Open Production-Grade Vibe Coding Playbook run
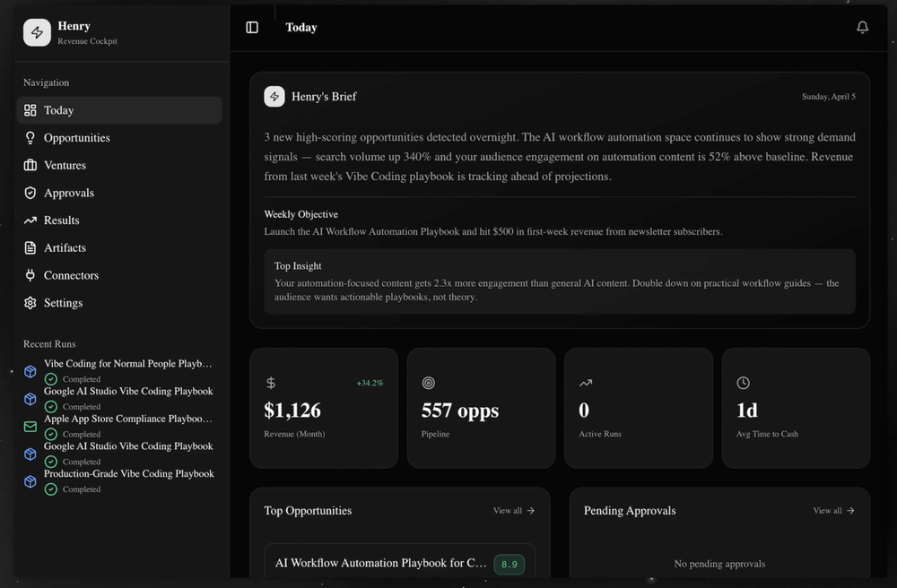Screen dimensions: 897x588 tap(128, 474)
